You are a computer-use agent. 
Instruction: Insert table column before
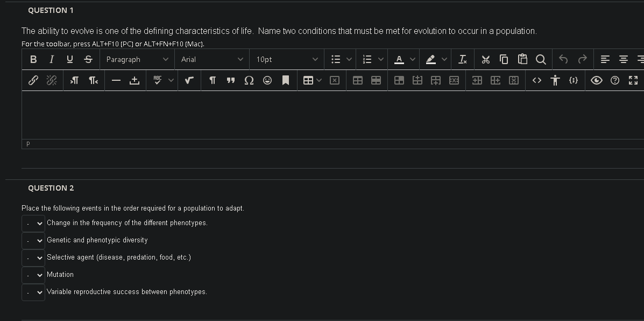point(477,81)
